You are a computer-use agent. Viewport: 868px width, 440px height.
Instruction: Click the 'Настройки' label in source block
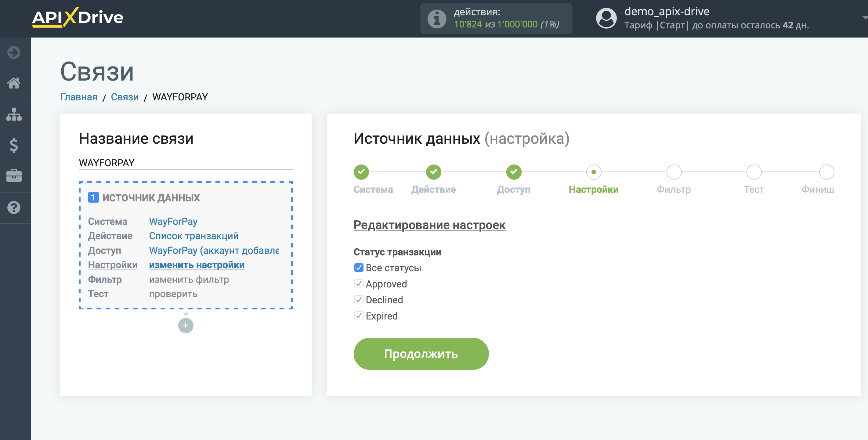point(113,265)
